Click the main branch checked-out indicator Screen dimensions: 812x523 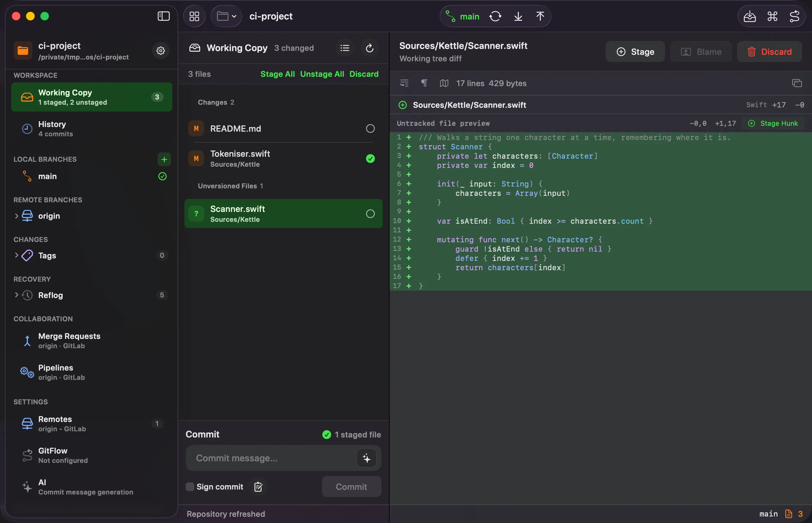pos(162,176)
